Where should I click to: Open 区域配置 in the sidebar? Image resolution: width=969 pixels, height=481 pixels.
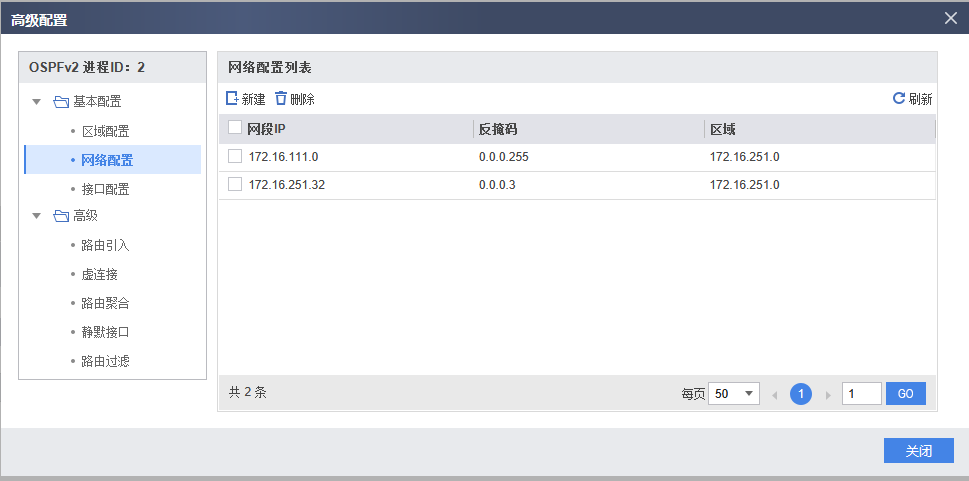[105, 131]
